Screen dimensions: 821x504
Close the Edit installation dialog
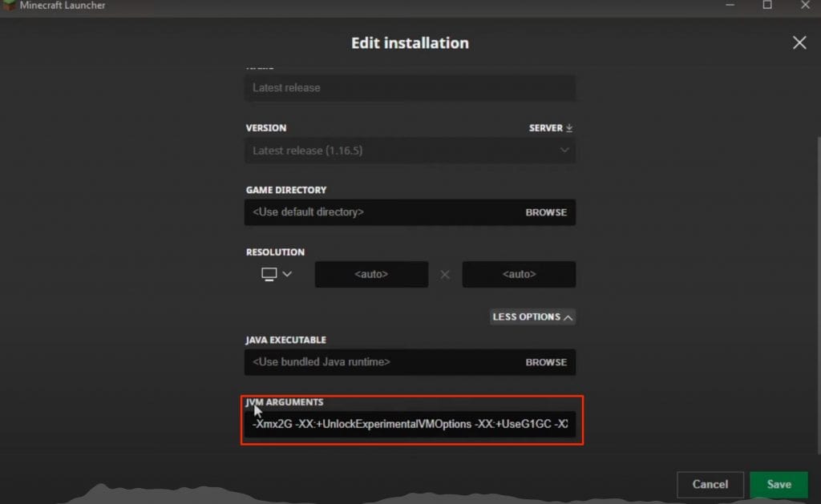click(799, 42)
